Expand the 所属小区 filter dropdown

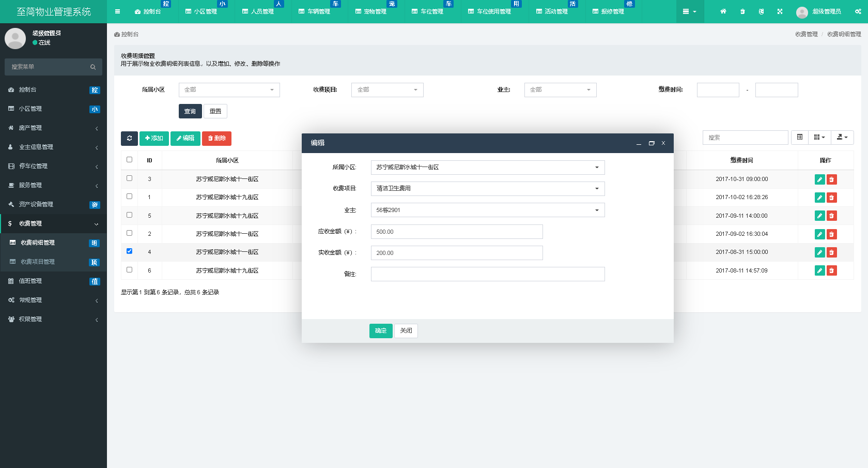click(229, 90)
